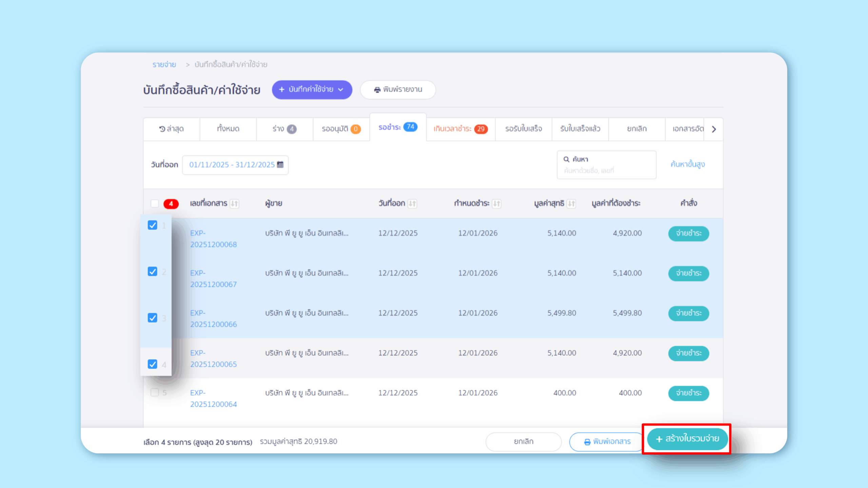
Task: Click the สร้างใบรวมจ่าย button
Action: coord(687,439)
